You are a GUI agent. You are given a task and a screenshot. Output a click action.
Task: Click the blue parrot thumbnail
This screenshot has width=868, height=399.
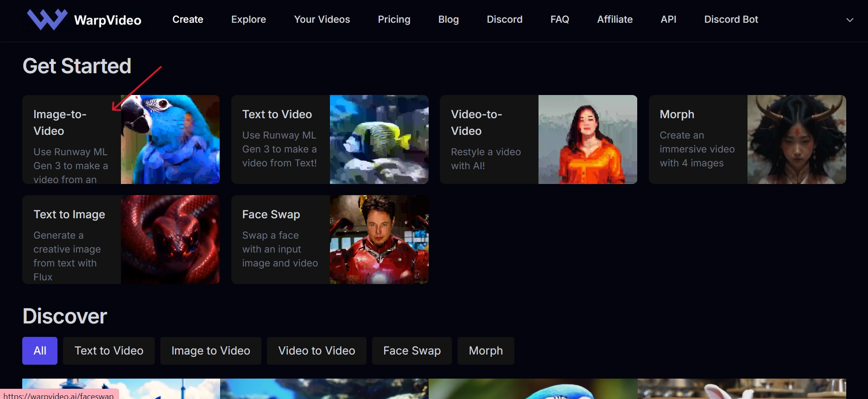(170, 139)
